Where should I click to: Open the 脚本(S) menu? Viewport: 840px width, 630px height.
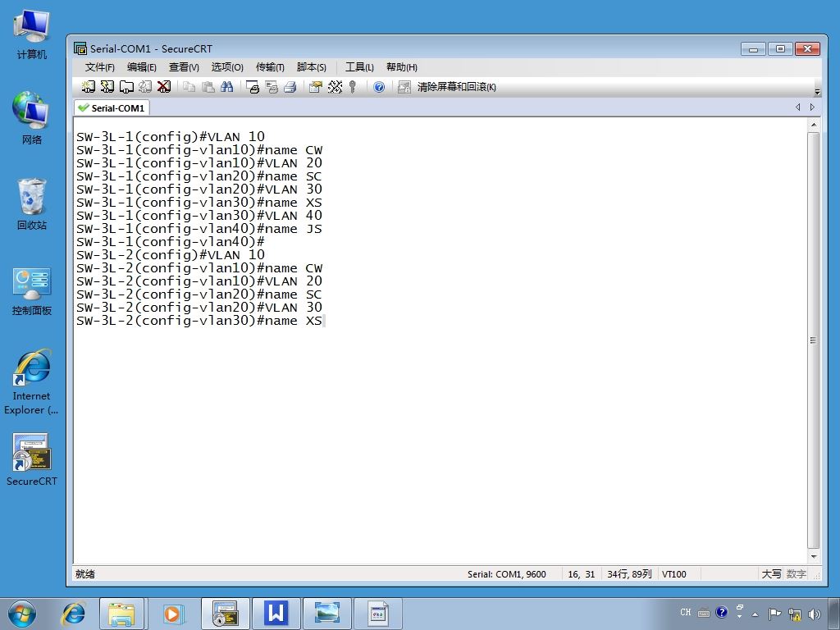pos(311,67)
